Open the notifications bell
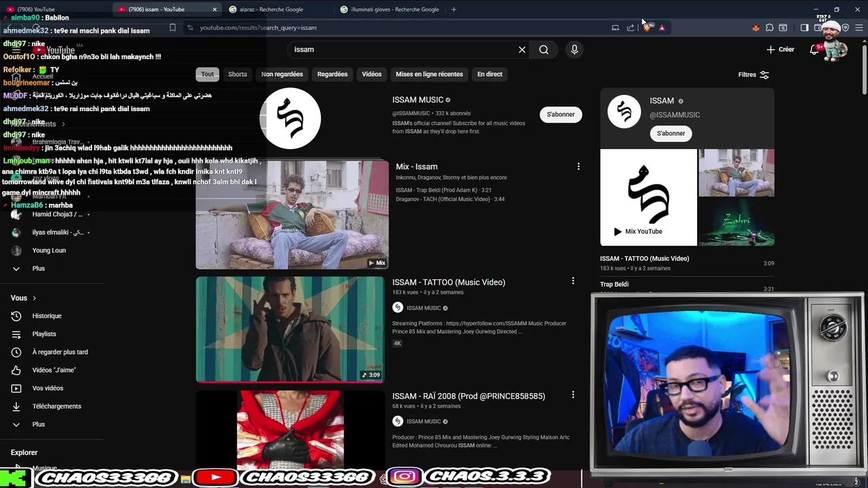 (815, 49)
